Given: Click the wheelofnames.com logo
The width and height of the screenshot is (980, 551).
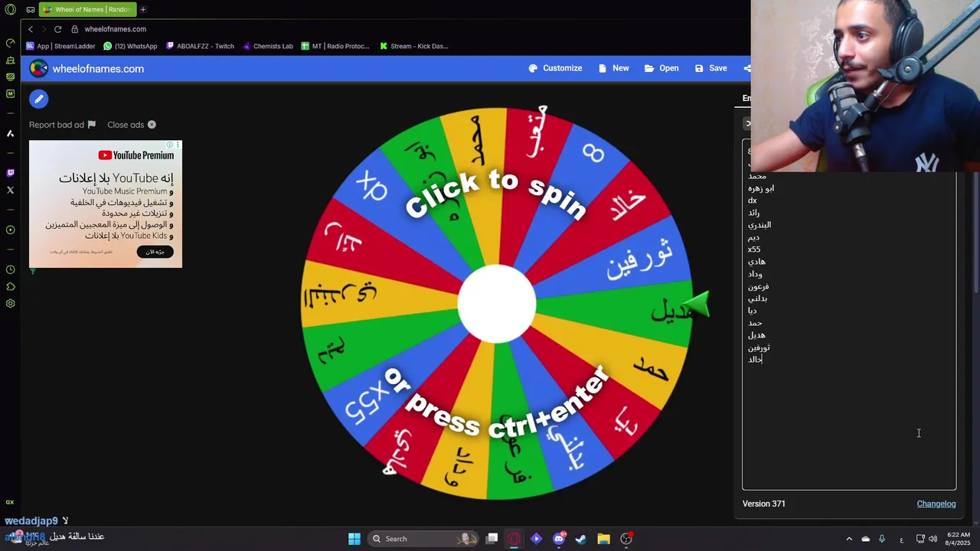Looking at the screenshot, I should pyautogui.click(x=87, y=69).
